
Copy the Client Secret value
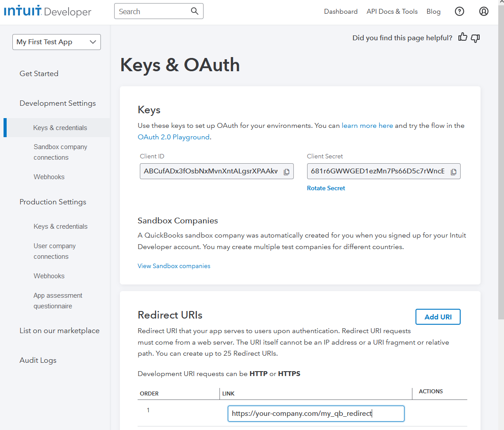point(453,172)
